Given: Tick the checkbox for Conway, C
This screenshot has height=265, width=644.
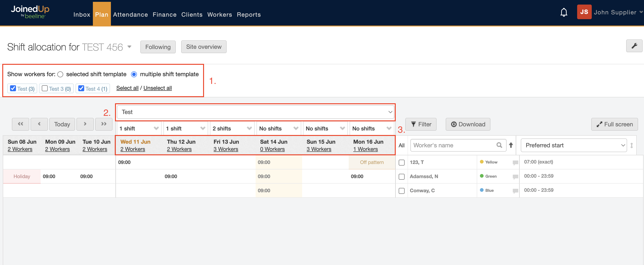Looking at the screenshot, I should coord(401,191).
